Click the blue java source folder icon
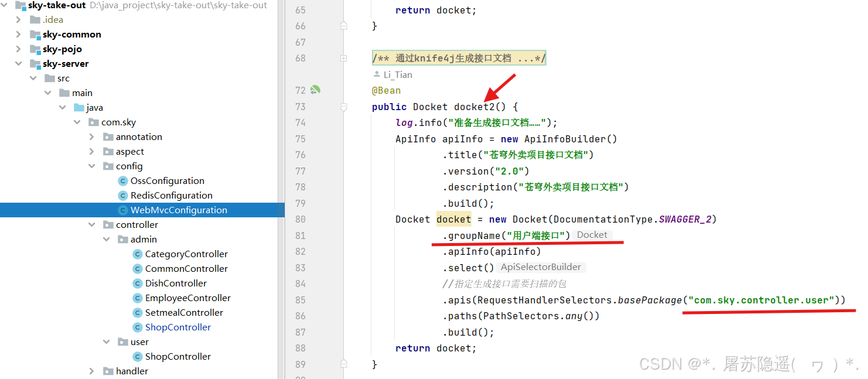The image size is (868, 379). click(79, 108)
